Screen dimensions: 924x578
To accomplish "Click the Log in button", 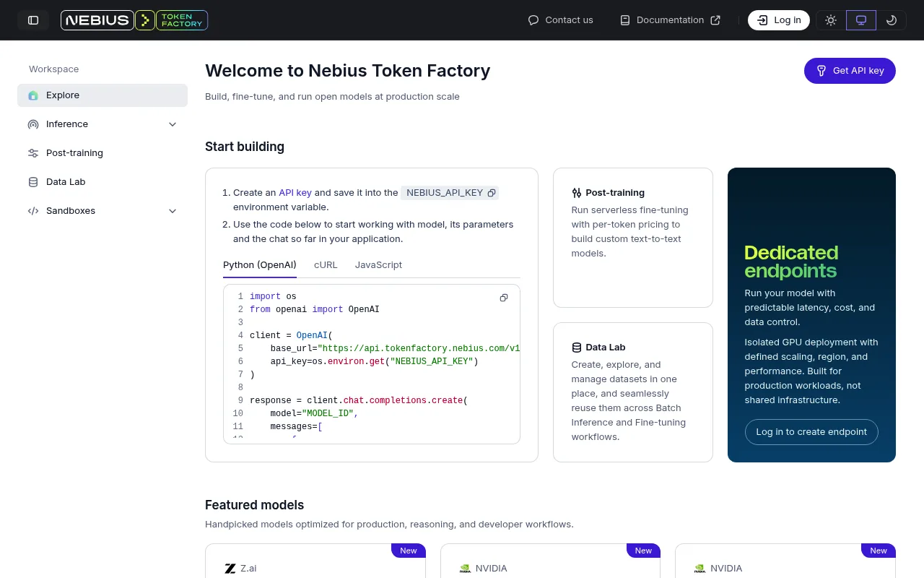I will [x=779, y=20].
